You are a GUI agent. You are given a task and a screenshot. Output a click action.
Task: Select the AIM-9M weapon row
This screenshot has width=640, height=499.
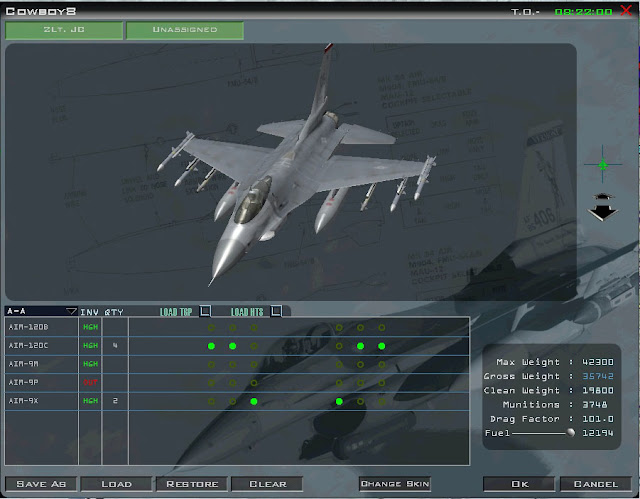(x=237, y=364)
